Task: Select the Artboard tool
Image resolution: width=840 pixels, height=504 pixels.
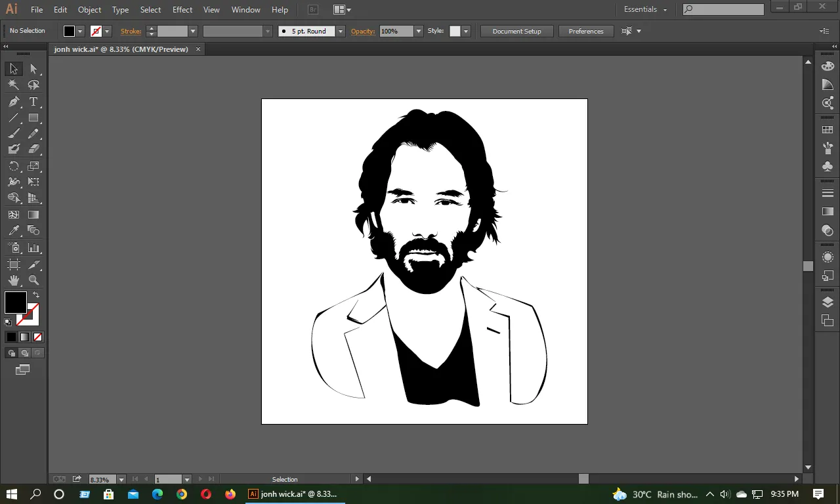Action: click(14, 264)
